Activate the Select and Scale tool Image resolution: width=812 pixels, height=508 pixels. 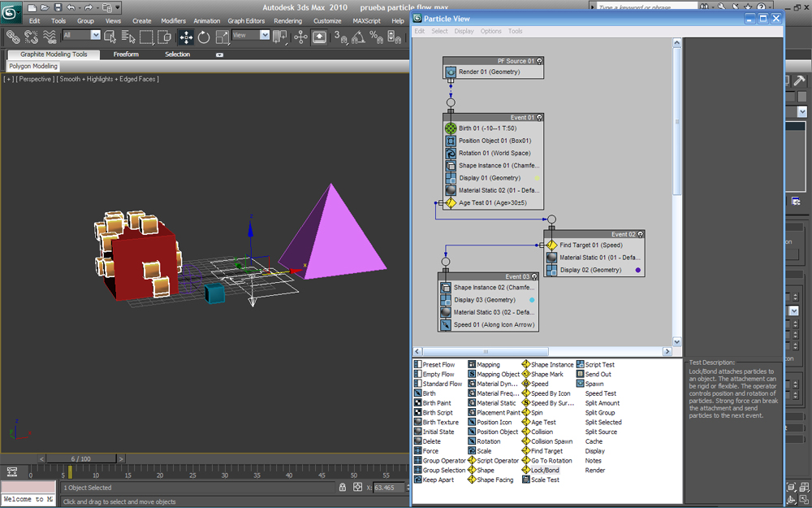222,37
